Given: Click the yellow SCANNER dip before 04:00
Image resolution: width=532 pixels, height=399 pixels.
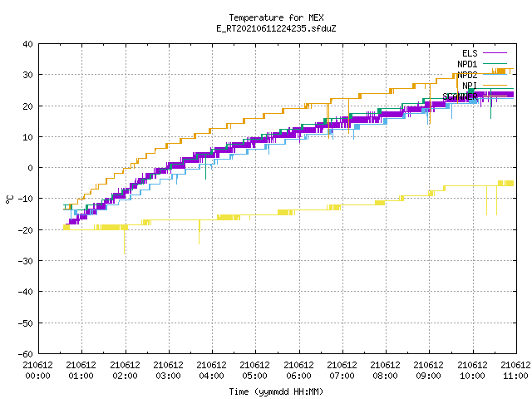Looking at the screenshot, I should (x=199, y=233).
